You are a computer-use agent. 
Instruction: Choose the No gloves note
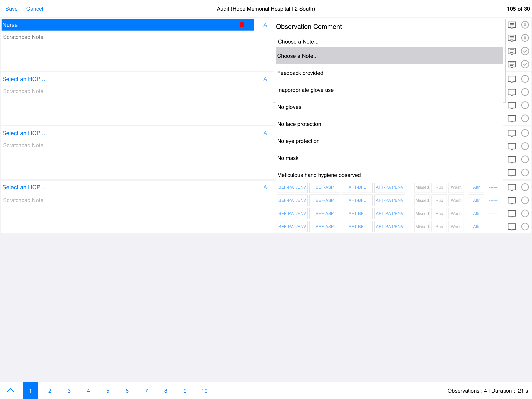coord(389,107)
